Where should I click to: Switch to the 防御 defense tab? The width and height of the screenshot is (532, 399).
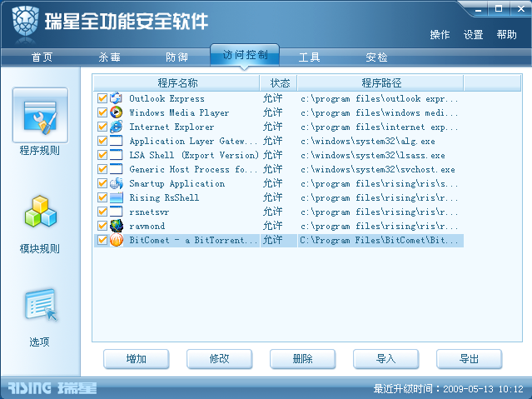tap(177, 57)
